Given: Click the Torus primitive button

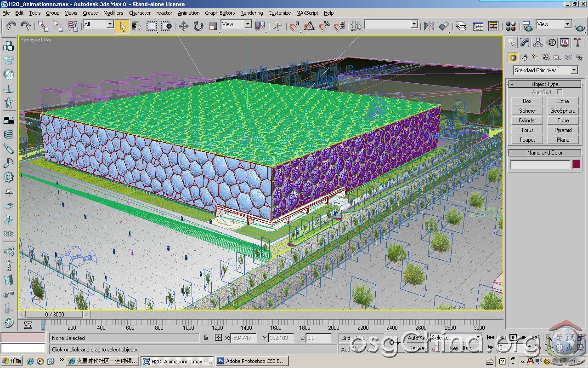Looking at the screenshot, I should (x=527, y=130).
